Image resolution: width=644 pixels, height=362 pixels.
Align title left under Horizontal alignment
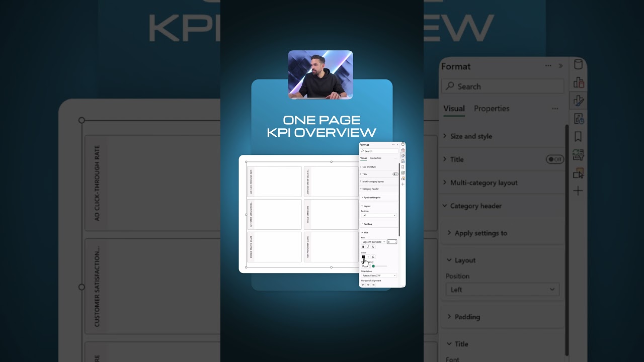[x=363, y=285]
